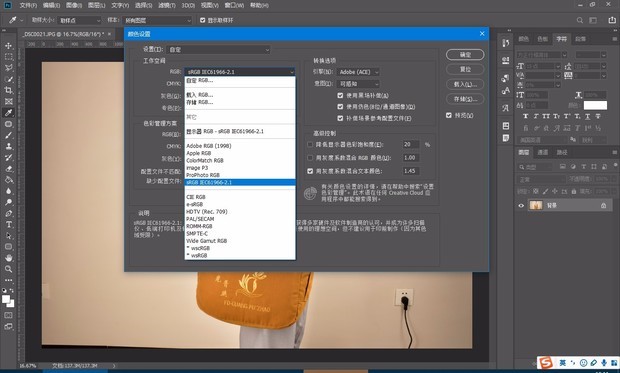The width and height of the screenshot is (620, 373).
Task: Open the Settings preset dropdown
Action: tap(219, 49)
